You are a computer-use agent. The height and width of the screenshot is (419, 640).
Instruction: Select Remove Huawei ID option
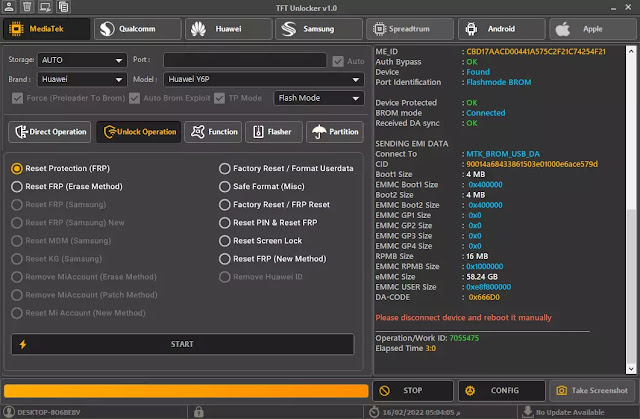(261, 277)
